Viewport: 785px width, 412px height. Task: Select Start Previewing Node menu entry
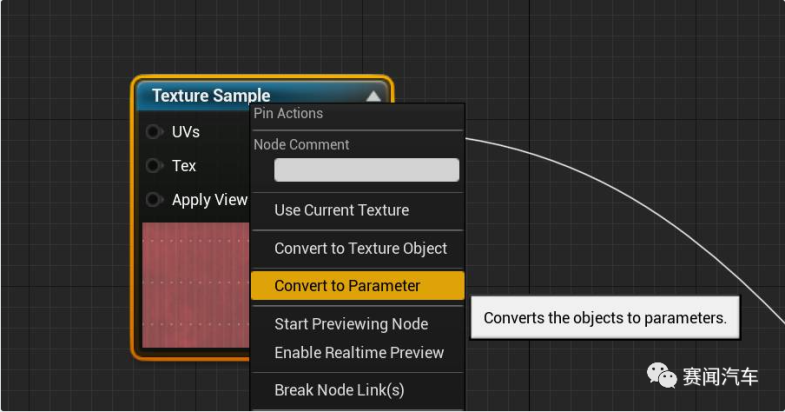(351, 324)
